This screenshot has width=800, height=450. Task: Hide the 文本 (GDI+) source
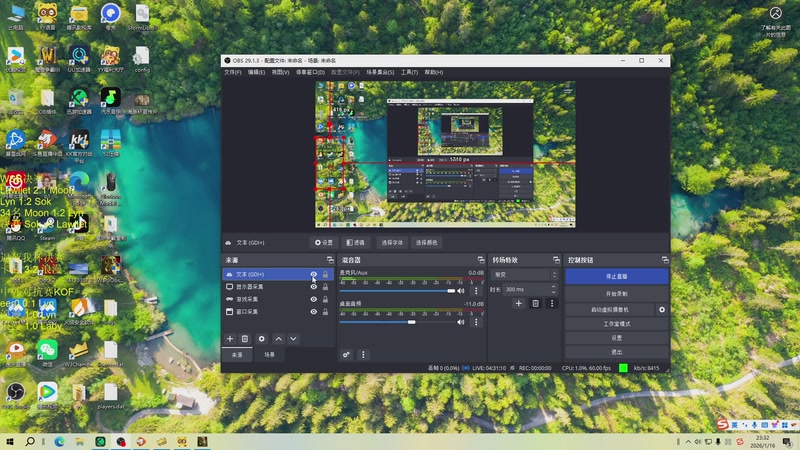[314, 274]
